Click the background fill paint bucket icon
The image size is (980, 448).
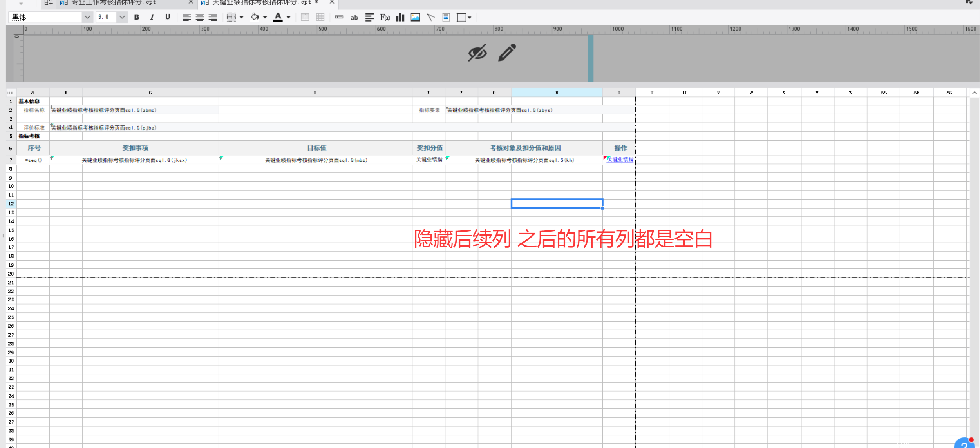pyautogui.click(x=255, y=17)
